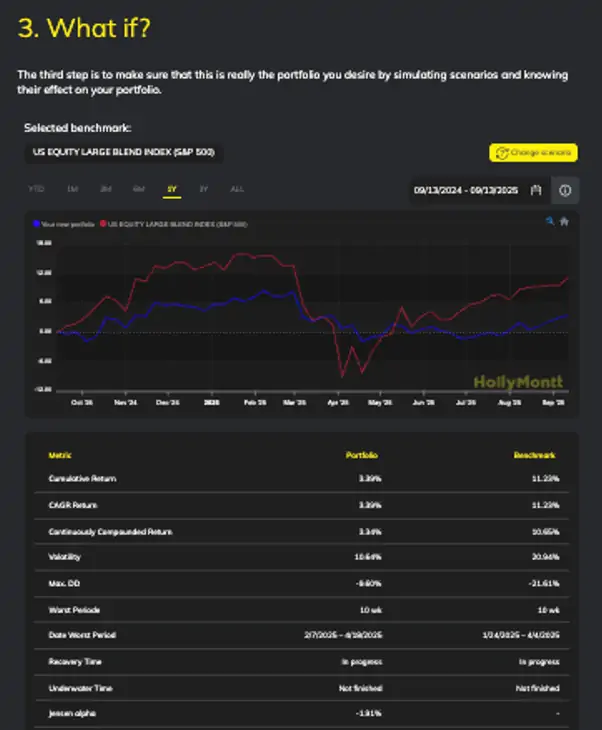The height and width of the screenshot is (730, 602).
Task: Click the calendar icon beside the date range
Action: (x=536, y=190)
